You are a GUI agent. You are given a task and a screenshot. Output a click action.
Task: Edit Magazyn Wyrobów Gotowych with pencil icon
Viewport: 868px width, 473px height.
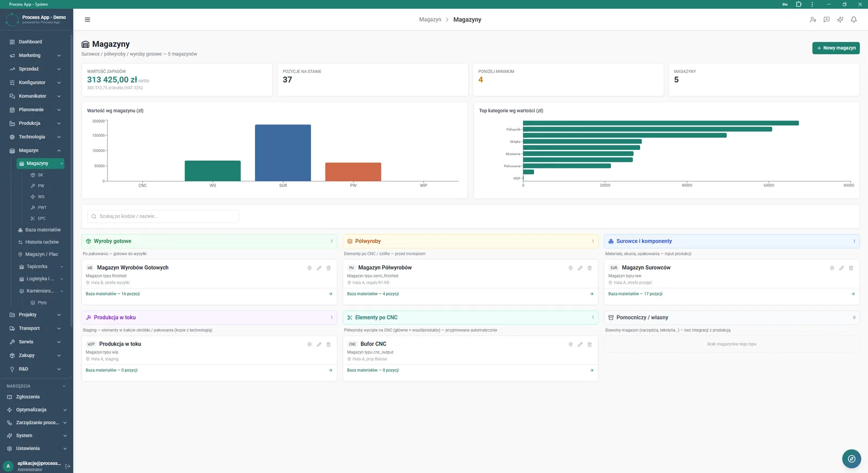(x=319, y=268)
